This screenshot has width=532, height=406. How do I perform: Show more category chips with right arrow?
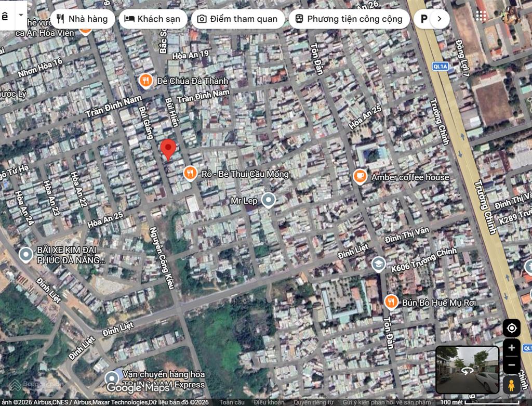point(440,19)
